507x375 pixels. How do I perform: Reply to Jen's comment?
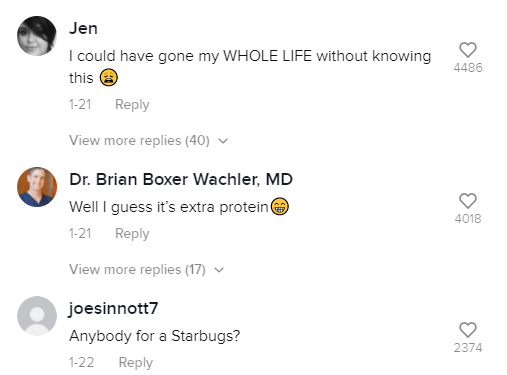coord(132,105)
